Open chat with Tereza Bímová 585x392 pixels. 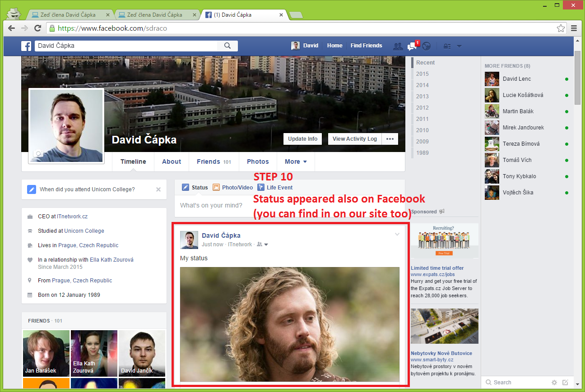[526, 144]
